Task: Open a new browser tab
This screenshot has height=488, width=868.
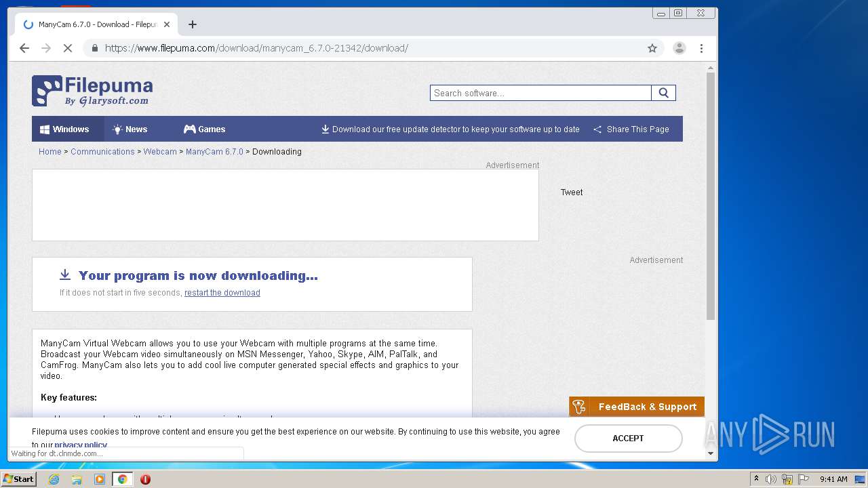Action: (193, 24)
